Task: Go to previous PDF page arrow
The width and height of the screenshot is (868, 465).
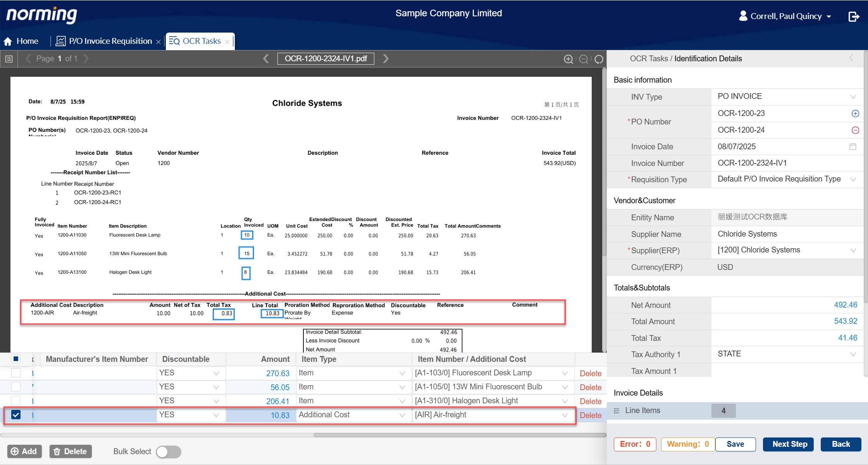Action: click(28, 59)
